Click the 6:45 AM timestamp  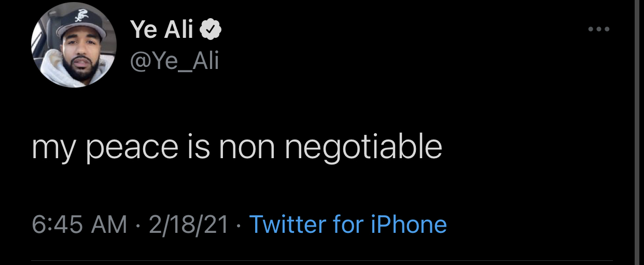(x=79, y=225)
